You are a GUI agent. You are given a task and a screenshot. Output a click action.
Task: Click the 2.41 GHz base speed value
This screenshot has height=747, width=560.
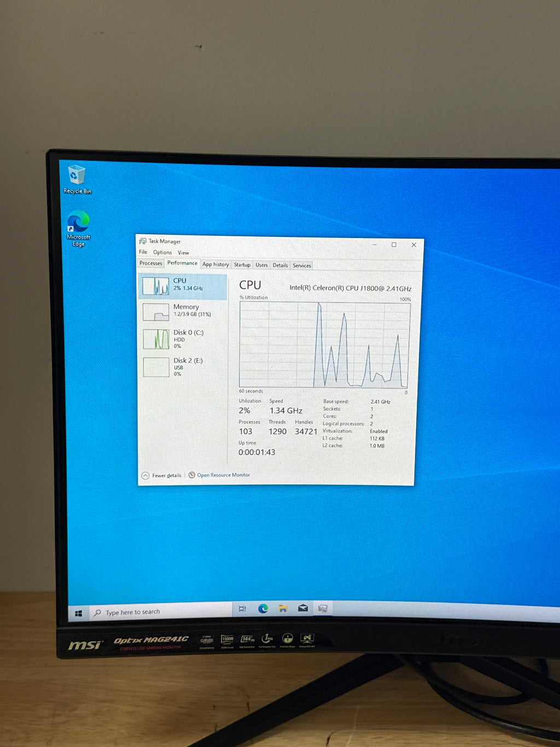[x=380, y=402]
